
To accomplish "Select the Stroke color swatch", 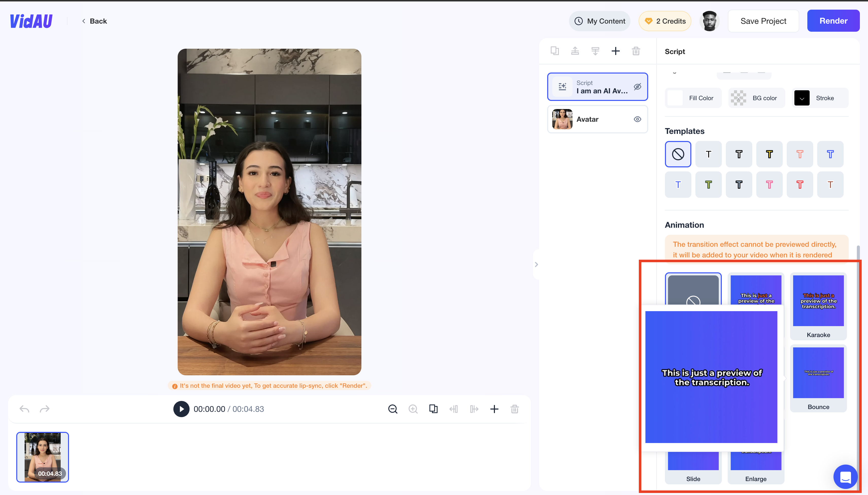I will [x=801, y=98].
